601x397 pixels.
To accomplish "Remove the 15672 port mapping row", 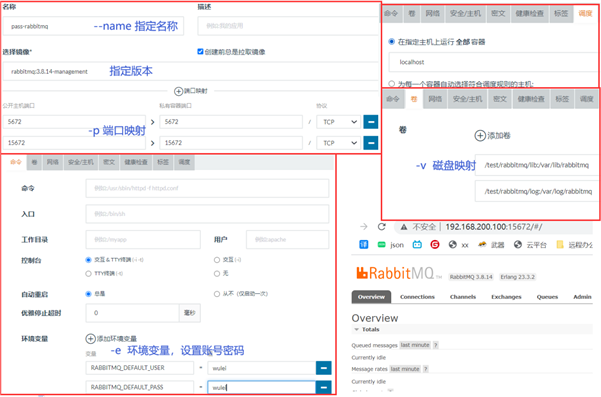I will (x=371, y=143).
